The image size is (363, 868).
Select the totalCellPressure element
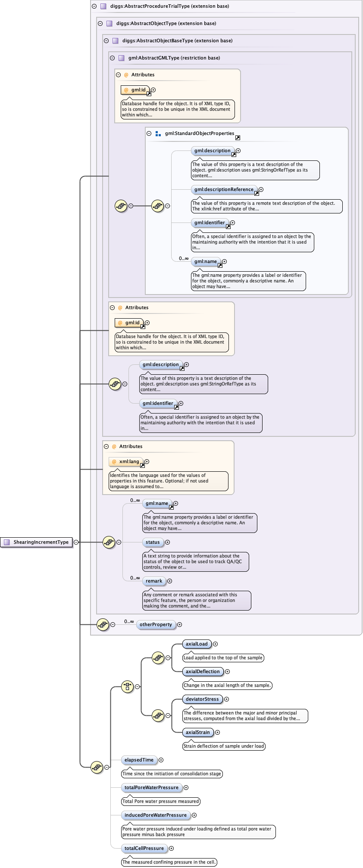point(144,848)
